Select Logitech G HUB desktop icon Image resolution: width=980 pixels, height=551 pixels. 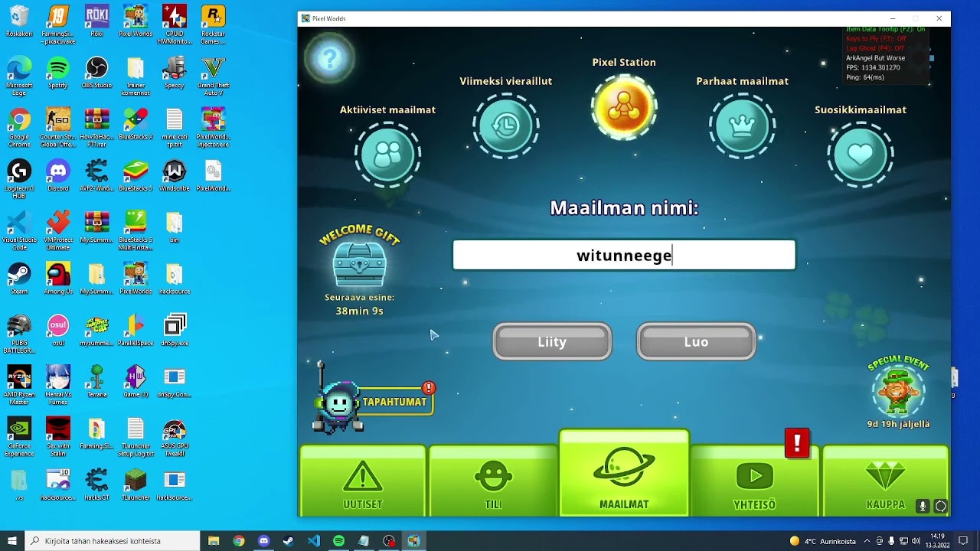click(x=19, y=179)
